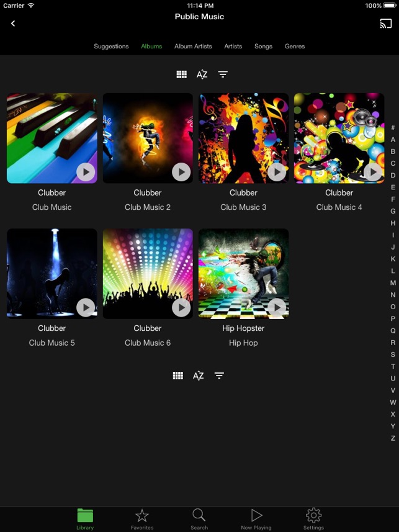This screenshot has height=532, width=399.
Task: Open Search in bottom bar
Action: tap(199, 519)
